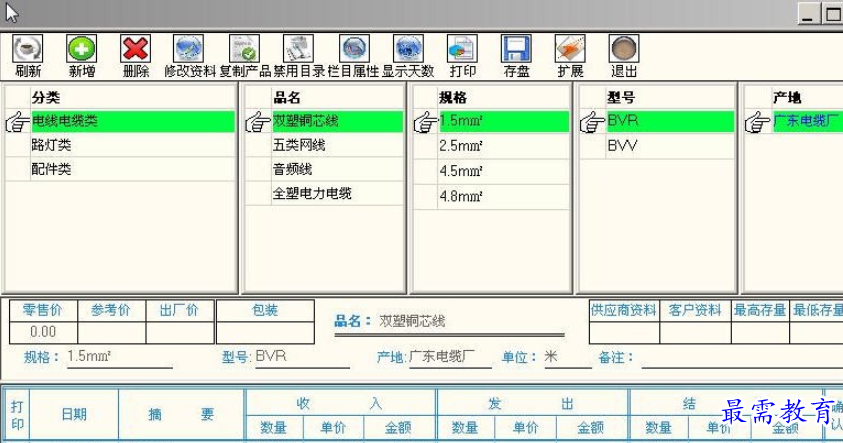Click the 存盘 save icon
Image resolution: width=843 pixels, height=443 pixels.
[x=516, y=49]
